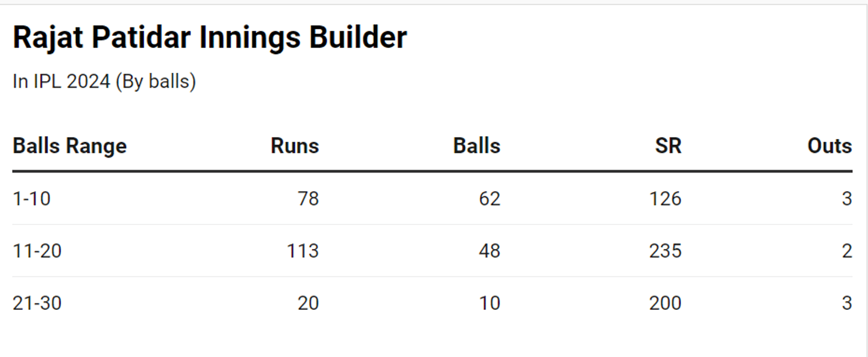Image resolution: width=868 pixels, height=357 pixels.
Task: Click Outs value in the 11-20 row
Action: click(x=846, y=251)
